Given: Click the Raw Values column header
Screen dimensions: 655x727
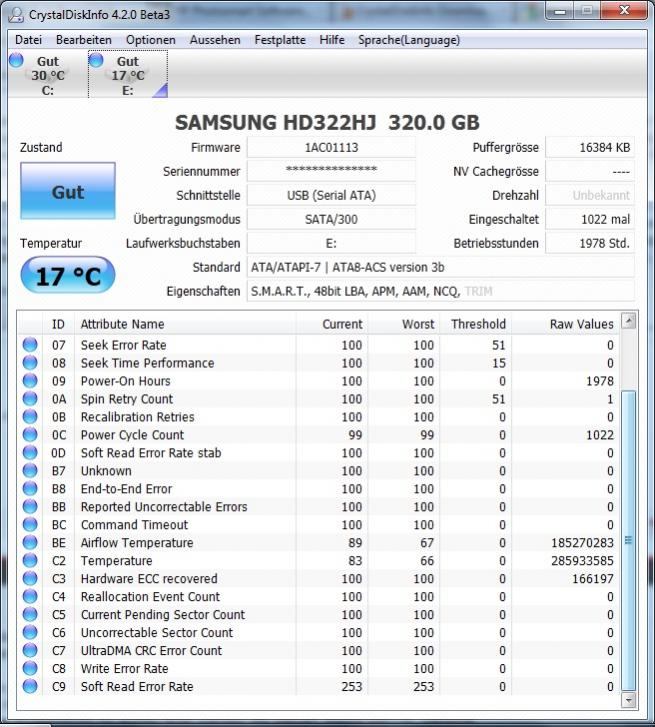Looking at the screenshot, I should [566, 324].
